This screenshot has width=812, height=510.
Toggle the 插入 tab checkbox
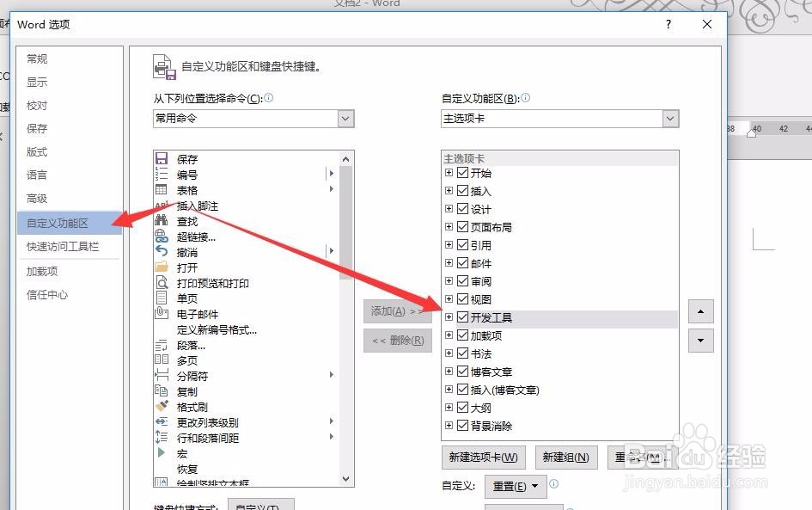click(x=462, y=190)
